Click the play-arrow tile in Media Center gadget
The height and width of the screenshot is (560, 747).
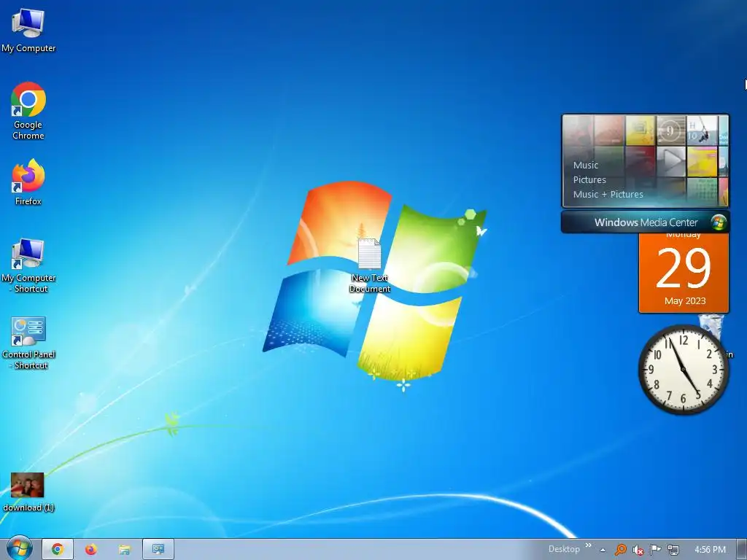click(x=671, y=161)
